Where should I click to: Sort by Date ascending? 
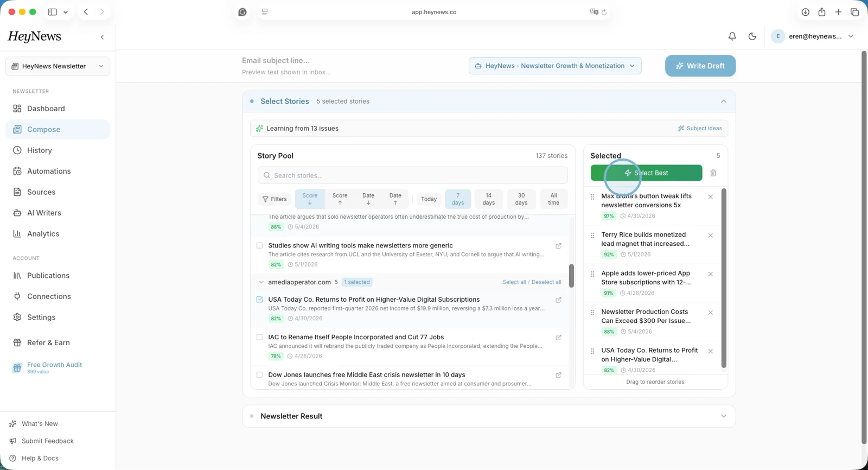tap(395, 199)
